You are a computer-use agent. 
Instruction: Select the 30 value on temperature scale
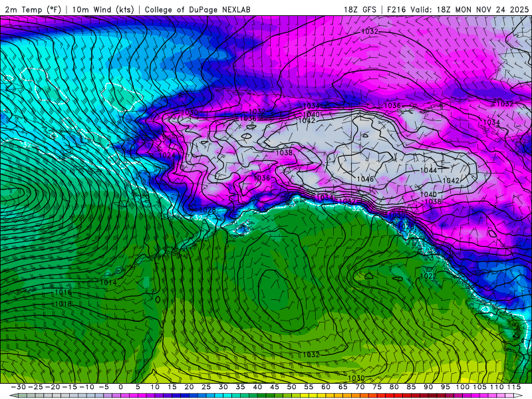pyautogui.click(x=223, y=387)
